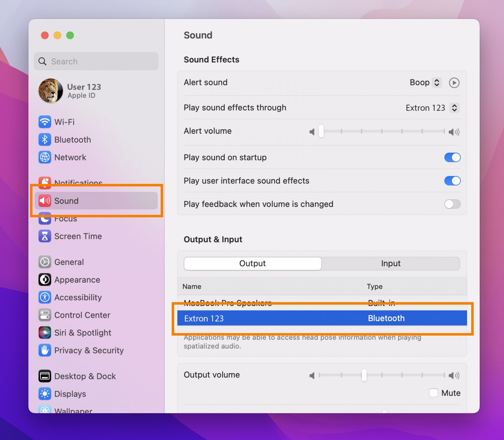Check the Mute checkbox for output volume
504x440 pixels.
(x=433, y=392)
